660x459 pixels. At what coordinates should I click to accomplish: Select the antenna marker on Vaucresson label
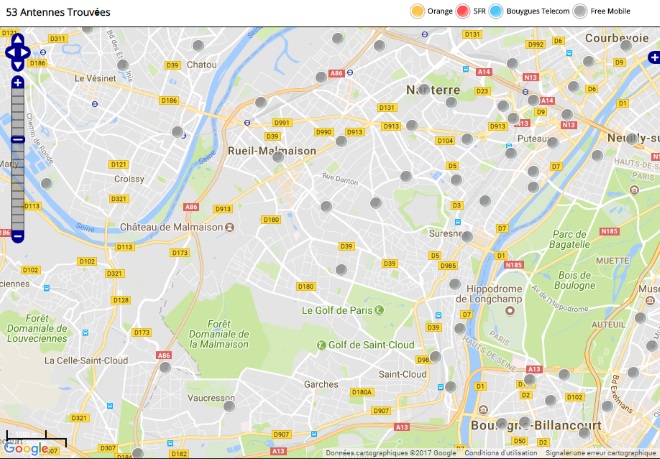pos(229,406)
